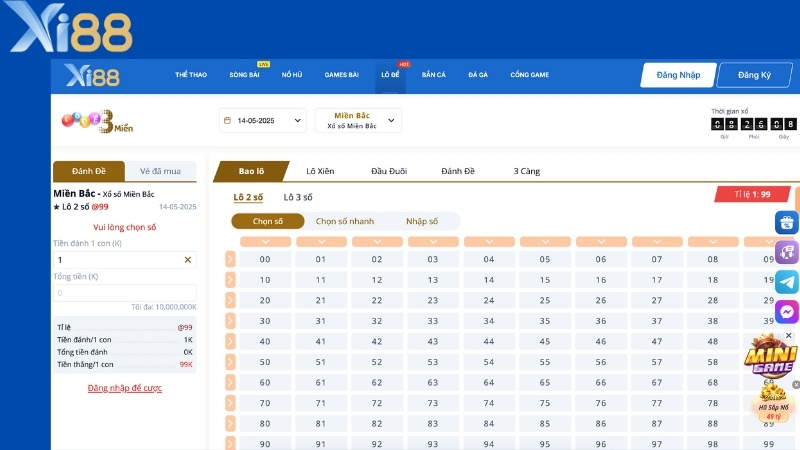Click the Tổng tiền input field
This screenshot has width=800, height=450.
[x=124, y=293]
